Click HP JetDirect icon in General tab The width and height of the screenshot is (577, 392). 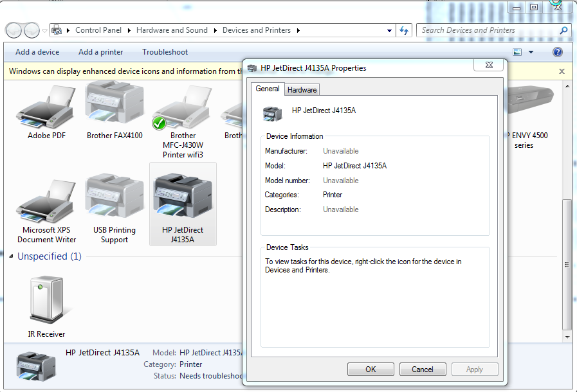coord(272,114)
